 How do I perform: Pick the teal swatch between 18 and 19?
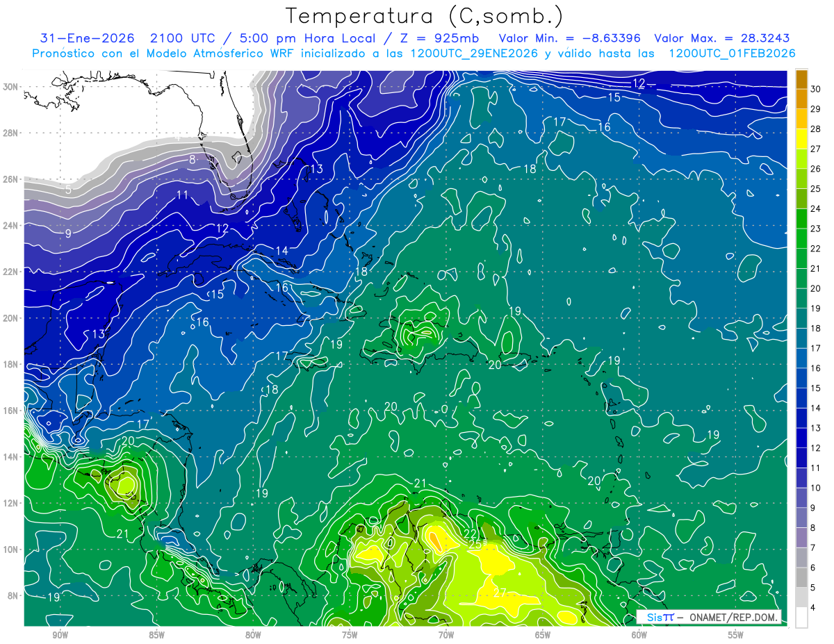[x=801, y=318]
